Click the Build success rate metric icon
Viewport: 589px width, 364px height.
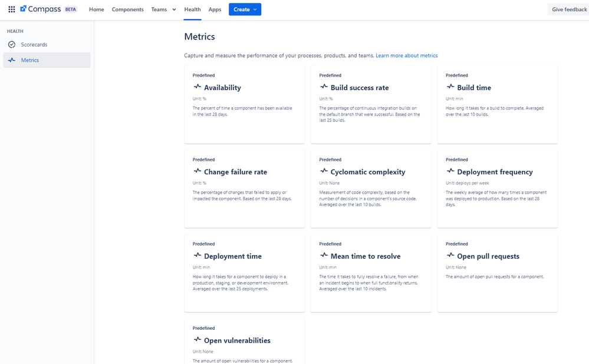tap(324, 87)
